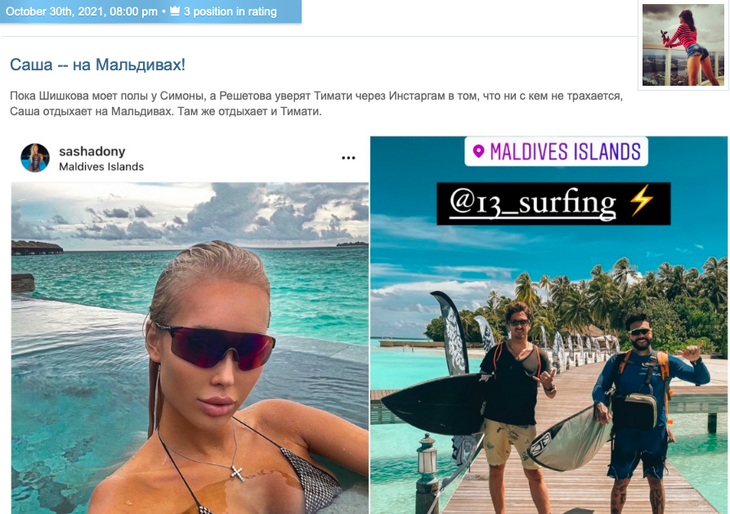Click the crown rating icon
The height and width of the screenshot is (514, 730).
pos(175,11)
